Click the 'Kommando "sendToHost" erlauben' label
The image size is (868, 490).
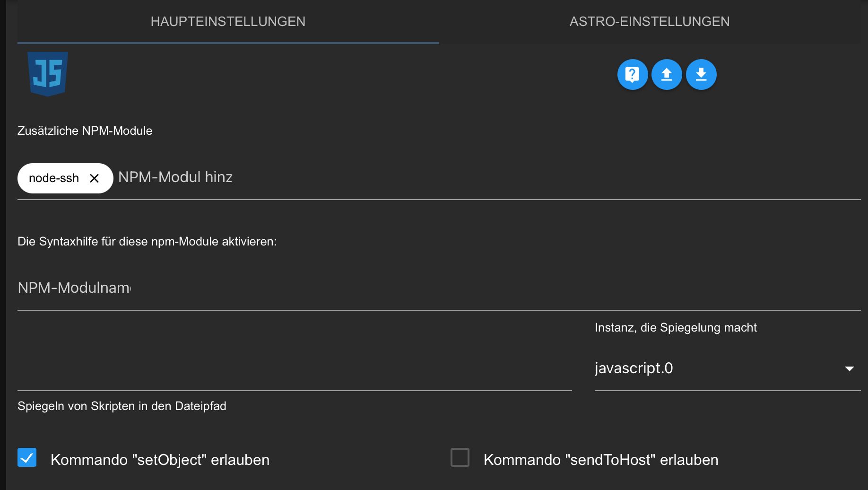pyautogui.click(x=601, y=460)
